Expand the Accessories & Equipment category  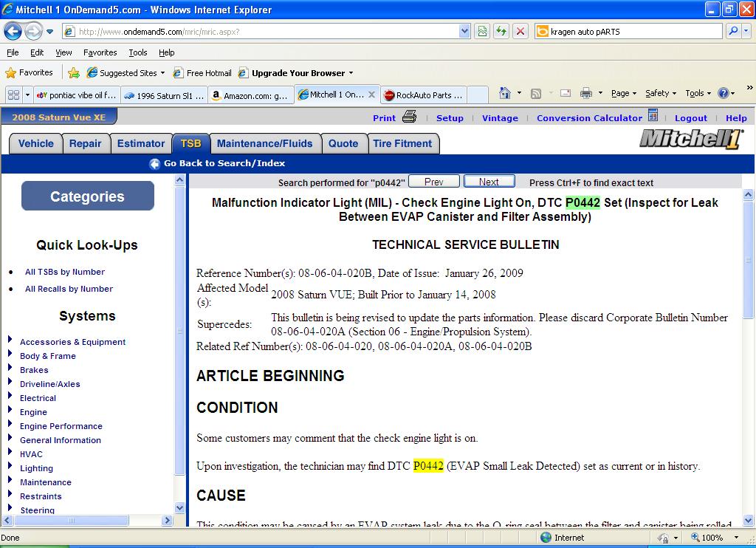[10, 339]
